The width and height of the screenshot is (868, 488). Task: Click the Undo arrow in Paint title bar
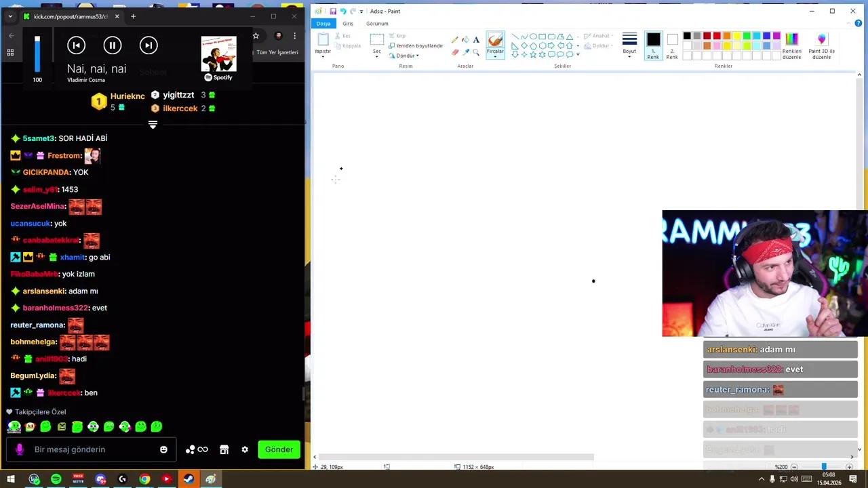343,11
